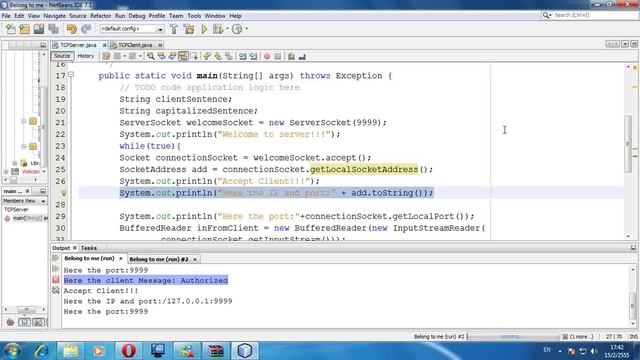Open the Profile Project dropdown arrow
The width and height of the screenshot is (640, 360).
click(x=247, y=29)
